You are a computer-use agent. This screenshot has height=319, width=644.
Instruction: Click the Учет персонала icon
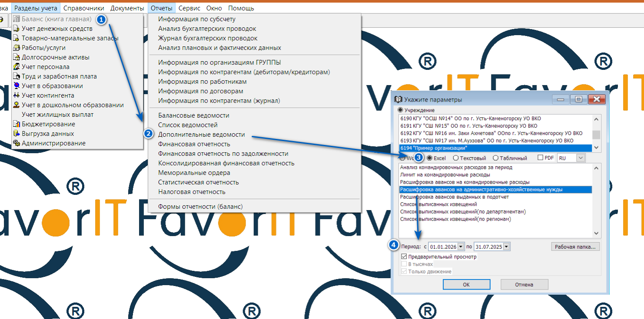tap(17, 67)
